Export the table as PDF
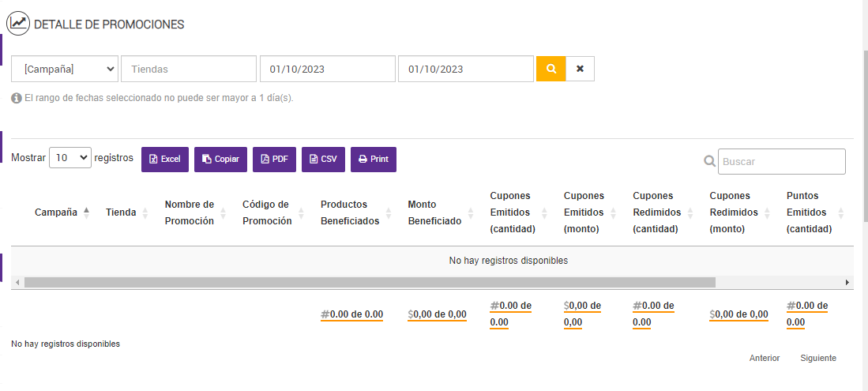This screenshot has width=868, height=391. (x=274, y=159)
